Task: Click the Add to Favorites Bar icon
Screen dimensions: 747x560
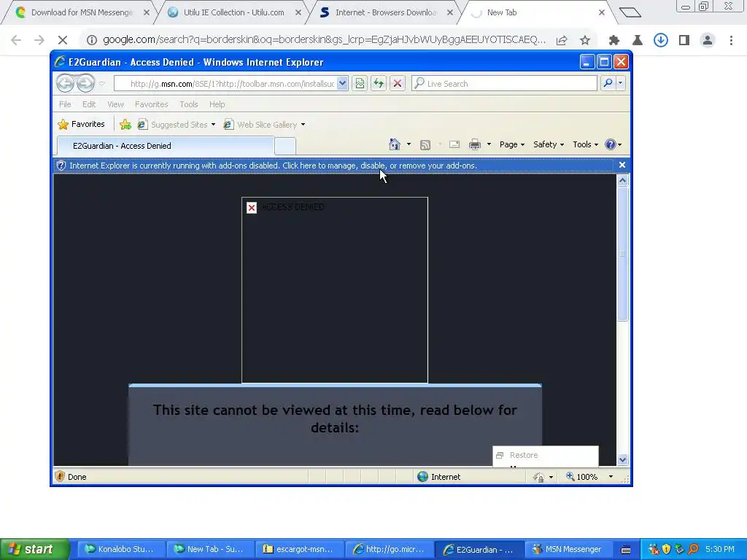Action: point(125,124)
